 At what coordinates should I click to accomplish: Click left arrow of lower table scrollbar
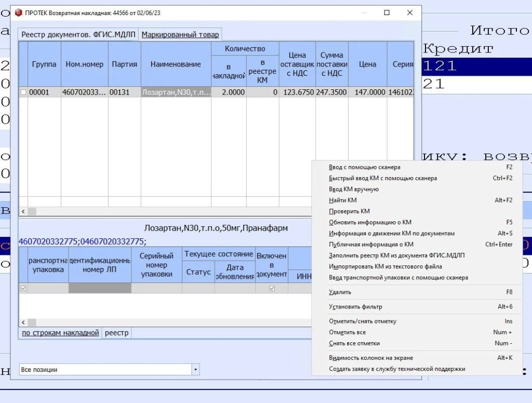[23, 323]
